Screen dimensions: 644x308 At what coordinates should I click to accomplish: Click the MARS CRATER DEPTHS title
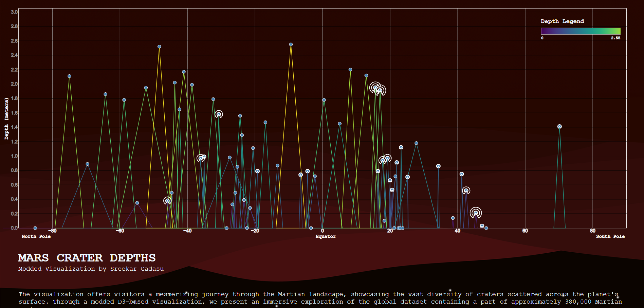pos(87,258)
